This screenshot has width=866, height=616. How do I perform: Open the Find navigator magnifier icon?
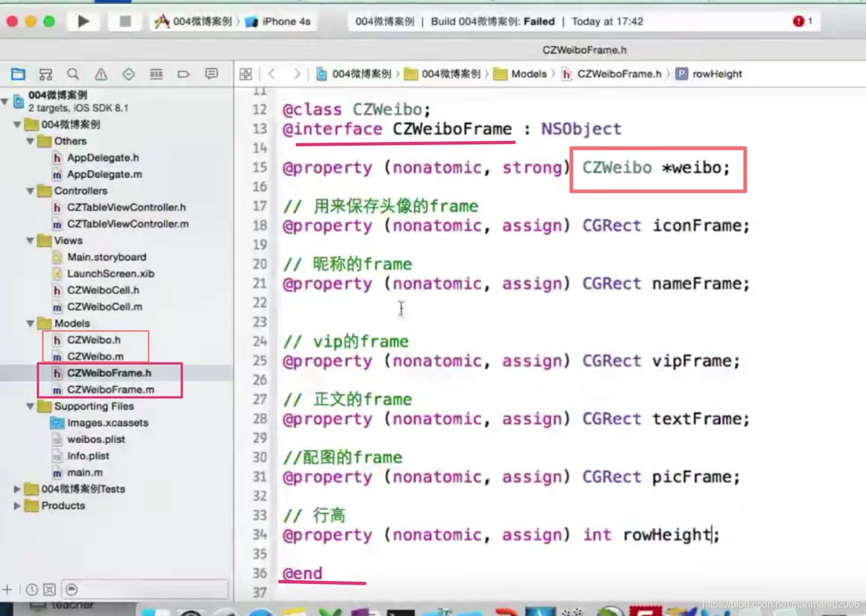[73, 74]
